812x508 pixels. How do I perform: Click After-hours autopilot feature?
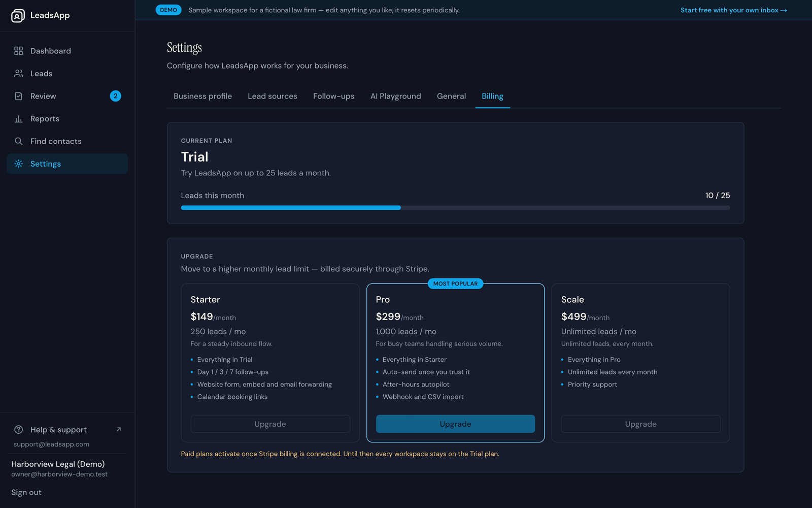(x=416, y=385)
